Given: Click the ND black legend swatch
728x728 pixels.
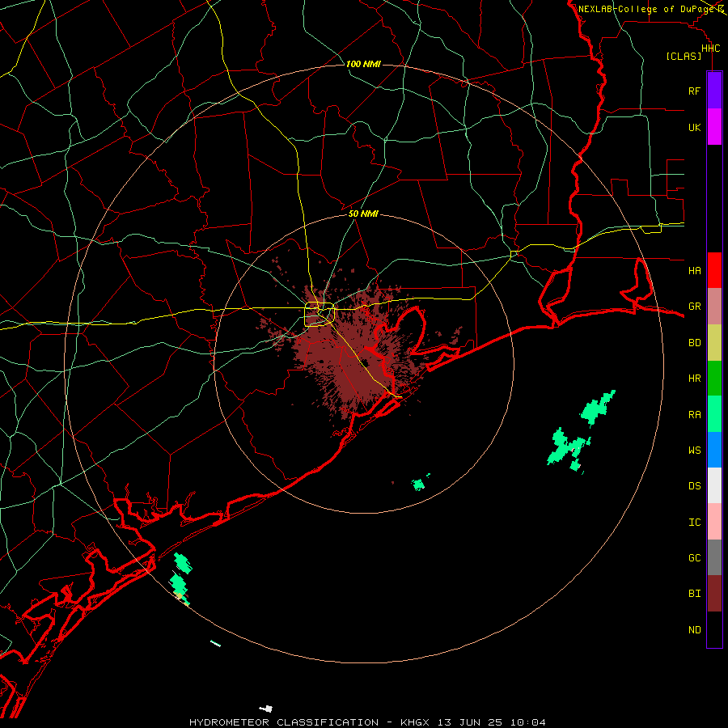Looking at the screenshot, I should pos(714,629).
